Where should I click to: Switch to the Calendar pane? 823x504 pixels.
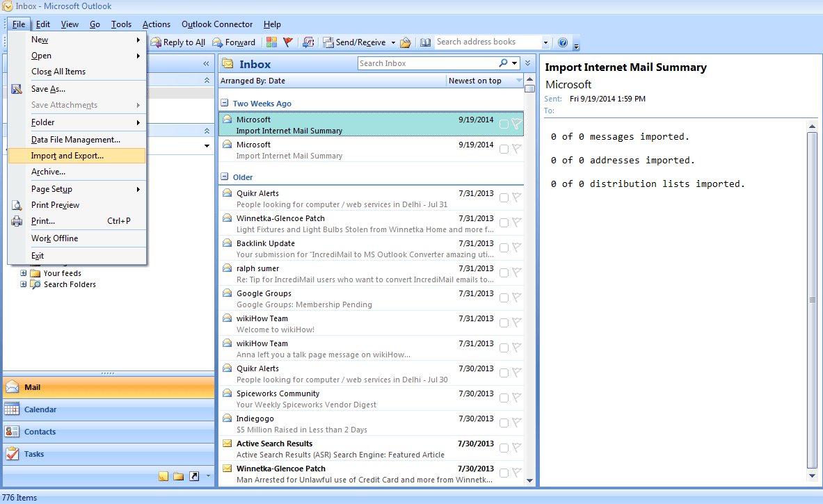coord(109,409)
